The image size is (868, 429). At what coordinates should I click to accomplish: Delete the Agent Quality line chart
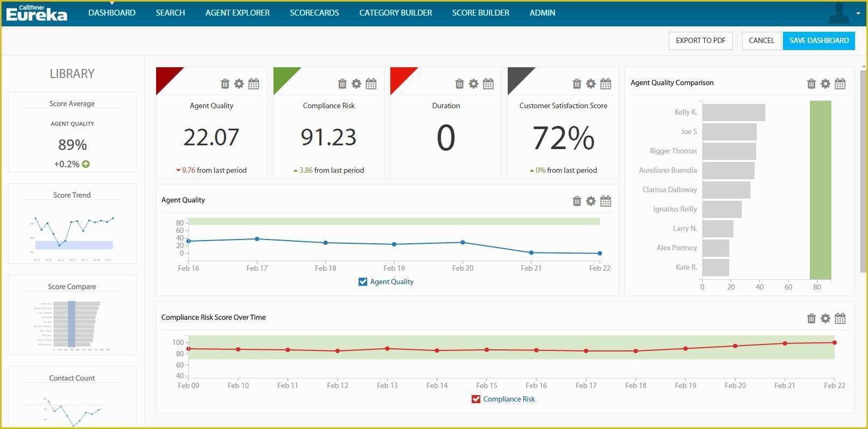pos(577,201)
